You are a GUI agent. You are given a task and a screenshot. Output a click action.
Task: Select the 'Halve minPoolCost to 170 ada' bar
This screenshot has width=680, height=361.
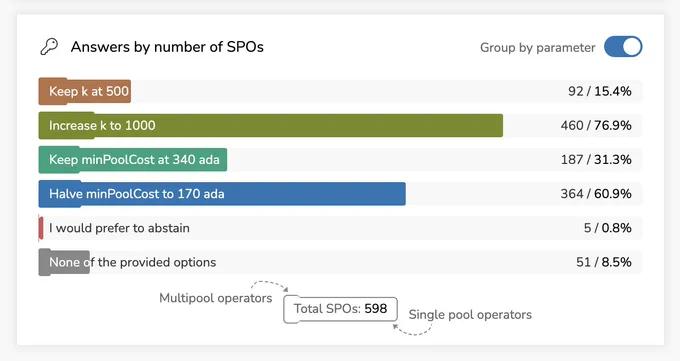222,194
